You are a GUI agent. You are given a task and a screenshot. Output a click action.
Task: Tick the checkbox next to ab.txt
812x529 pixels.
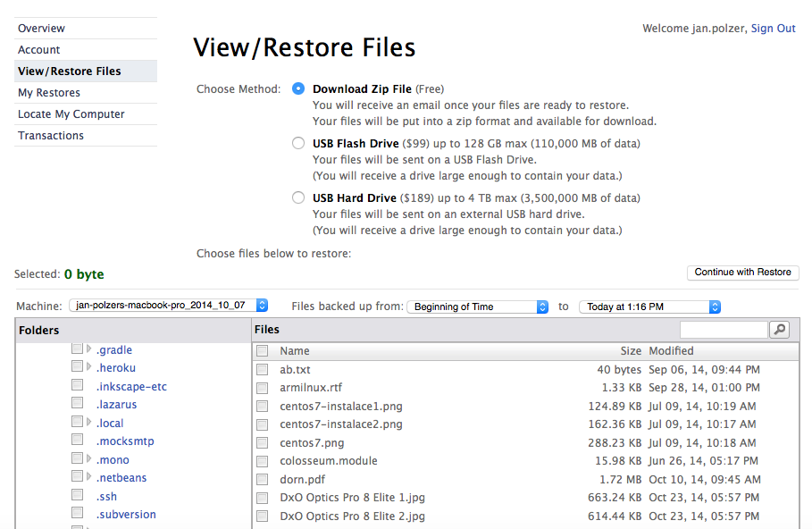[x=263, y=370]
